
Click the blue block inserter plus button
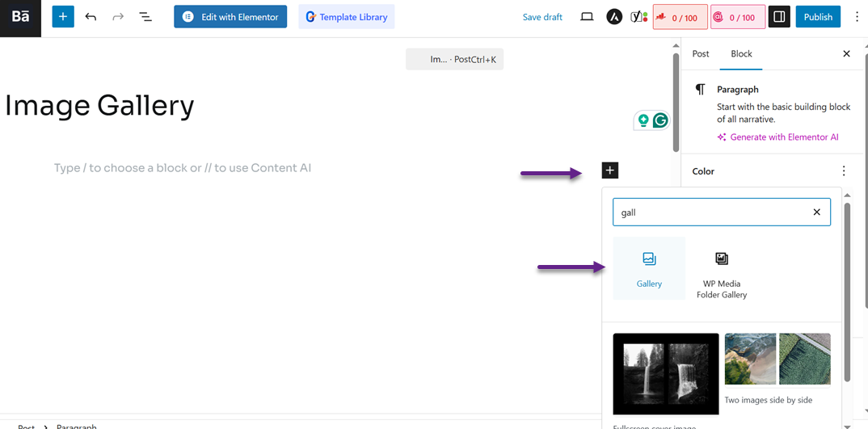pyautogui.click(x=63, y=17)
